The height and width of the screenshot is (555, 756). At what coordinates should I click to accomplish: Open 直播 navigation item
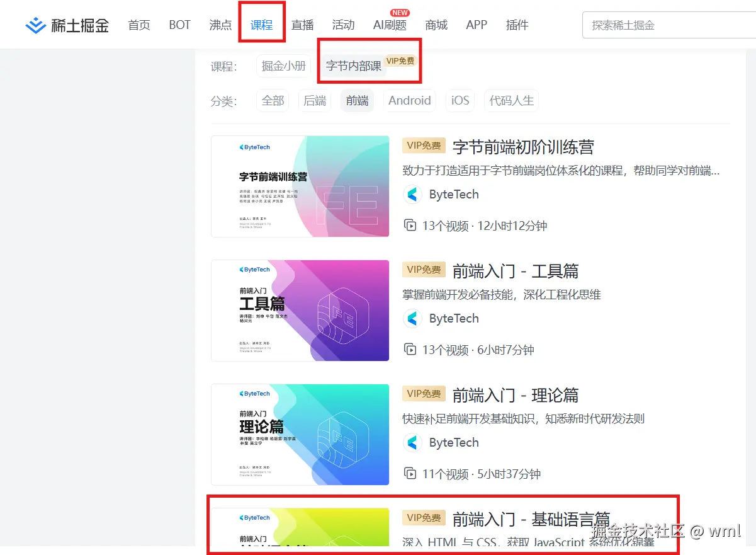(x=302, y=25)
